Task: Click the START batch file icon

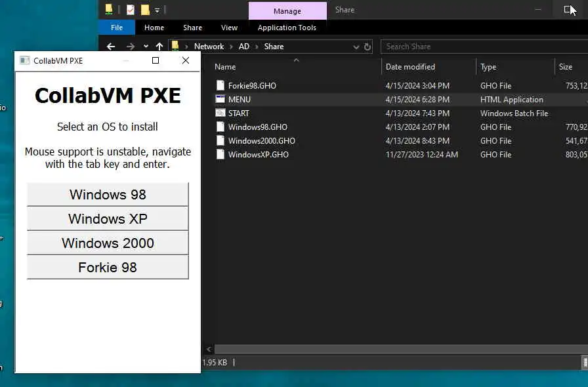Action: [x=220, y=113]
